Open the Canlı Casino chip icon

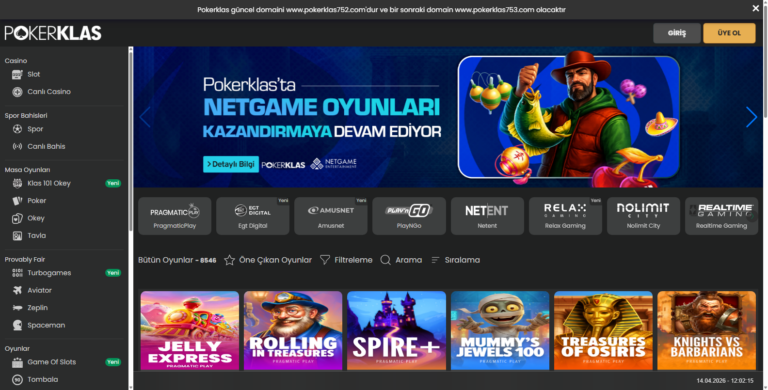pos(17,92)
